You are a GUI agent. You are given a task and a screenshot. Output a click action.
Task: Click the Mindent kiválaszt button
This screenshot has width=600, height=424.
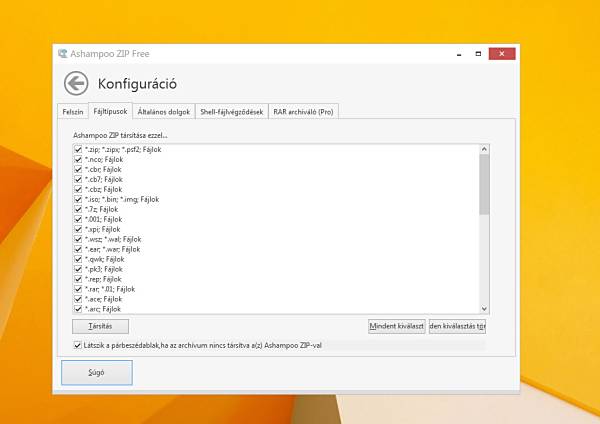(396, 326)
